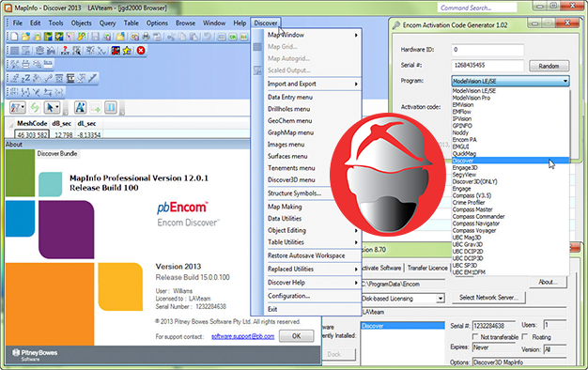This screenshot has height=370, width=588.
Task: Click the globe icon in second toolbar row
Action: [39, 50]
